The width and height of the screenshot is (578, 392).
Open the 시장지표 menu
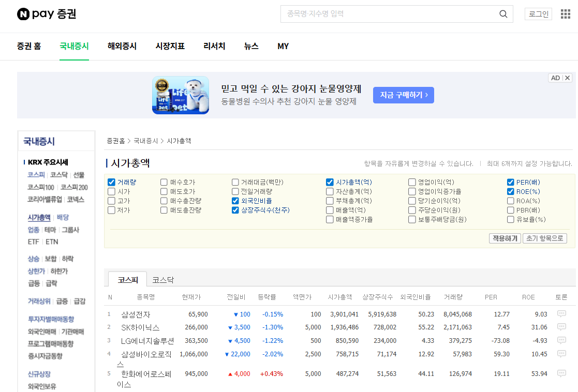[170, 46]
